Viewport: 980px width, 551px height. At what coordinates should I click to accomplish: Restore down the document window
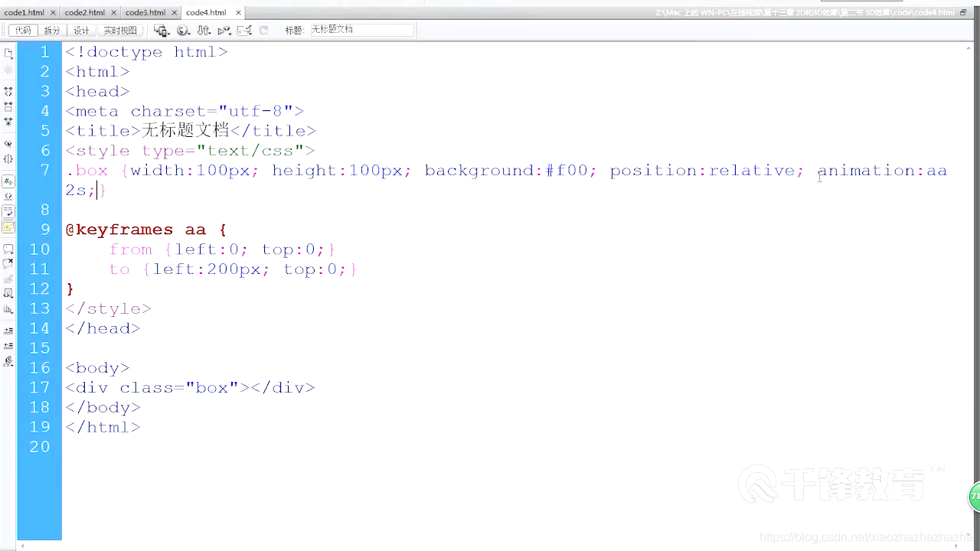(962, 12)
